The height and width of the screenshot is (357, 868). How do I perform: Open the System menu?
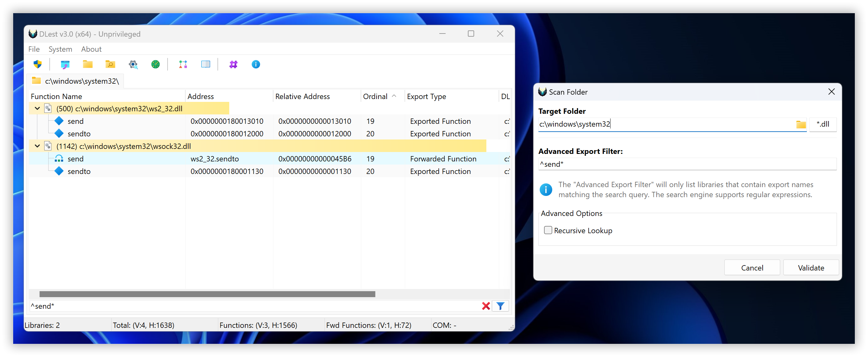pos(60,49)
